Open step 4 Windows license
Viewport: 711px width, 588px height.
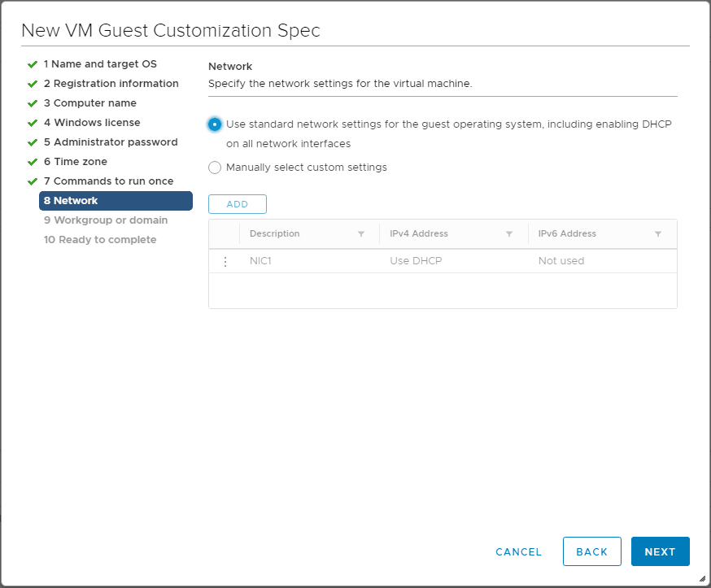point(92,123)
